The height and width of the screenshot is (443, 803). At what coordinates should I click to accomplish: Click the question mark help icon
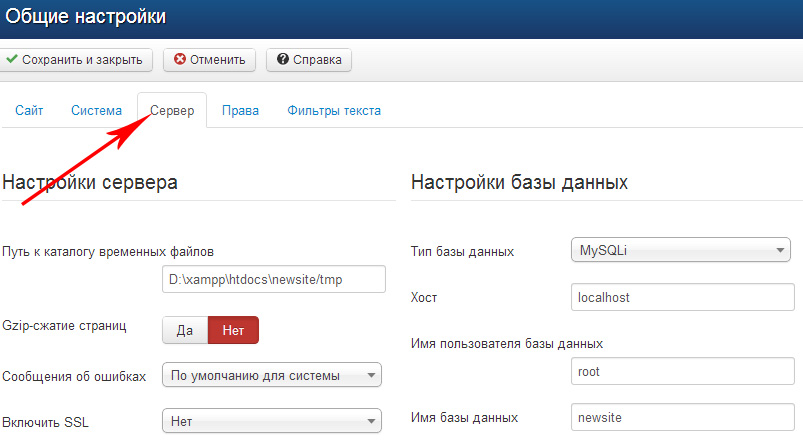click(x=284, y=60)
